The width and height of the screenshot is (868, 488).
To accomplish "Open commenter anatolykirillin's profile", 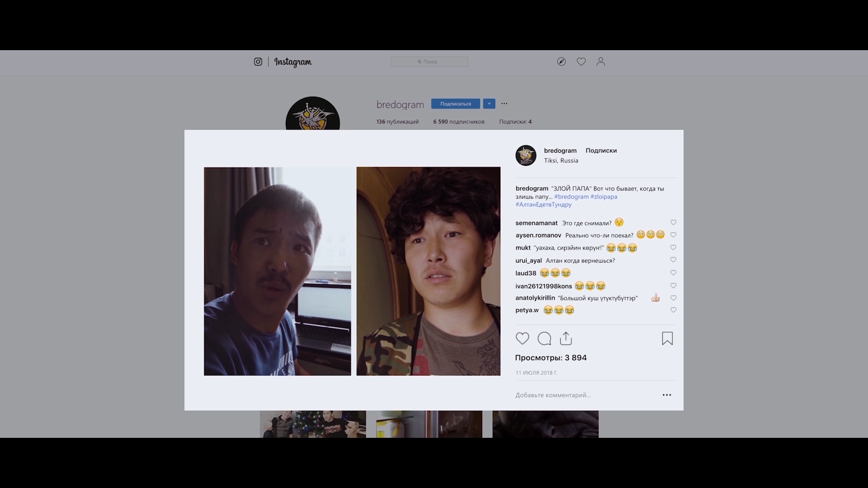I will point(535,298).
